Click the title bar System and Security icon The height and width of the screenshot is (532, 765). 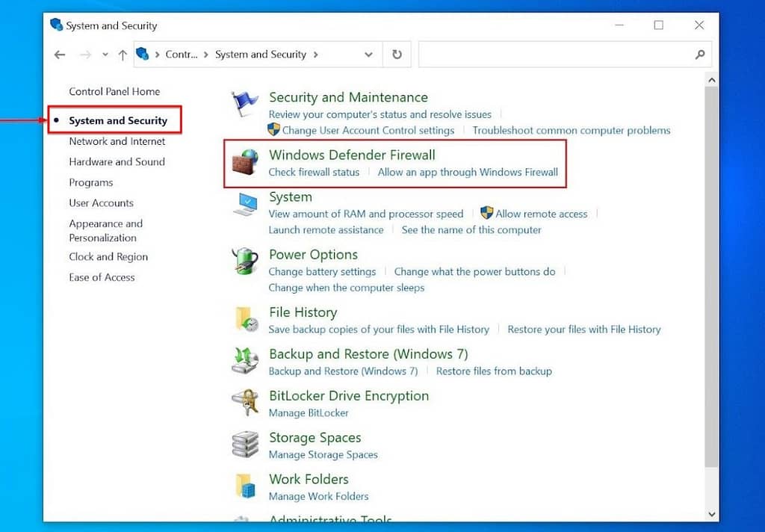[57, 25]
